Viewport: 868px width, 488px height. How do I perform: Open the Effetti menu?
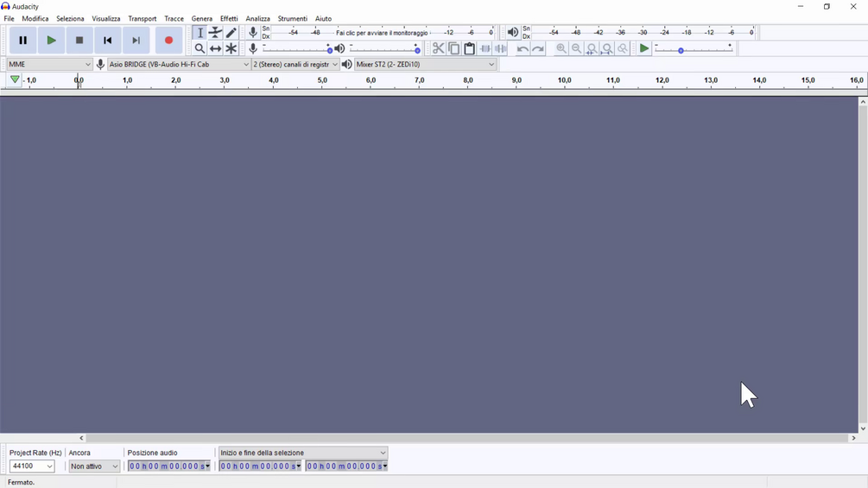tap(229, 18)
